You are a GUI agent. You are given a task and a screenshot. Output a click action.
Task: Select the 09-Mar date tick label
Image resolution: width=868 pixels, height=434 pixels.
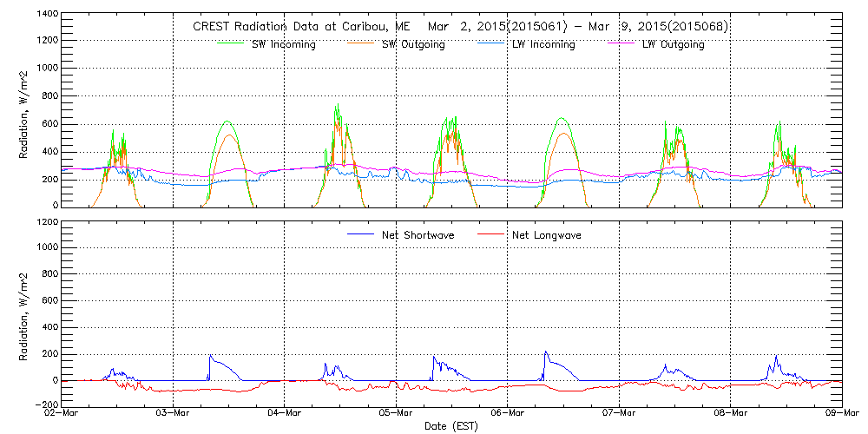(840, 414)
